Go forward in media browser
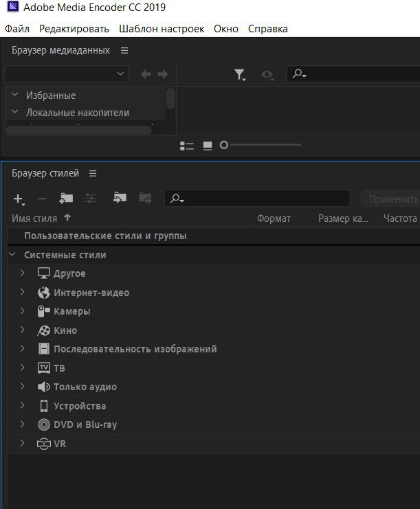Image resolution: width=420 pixels, height=509 pixels. pos(163,74)
